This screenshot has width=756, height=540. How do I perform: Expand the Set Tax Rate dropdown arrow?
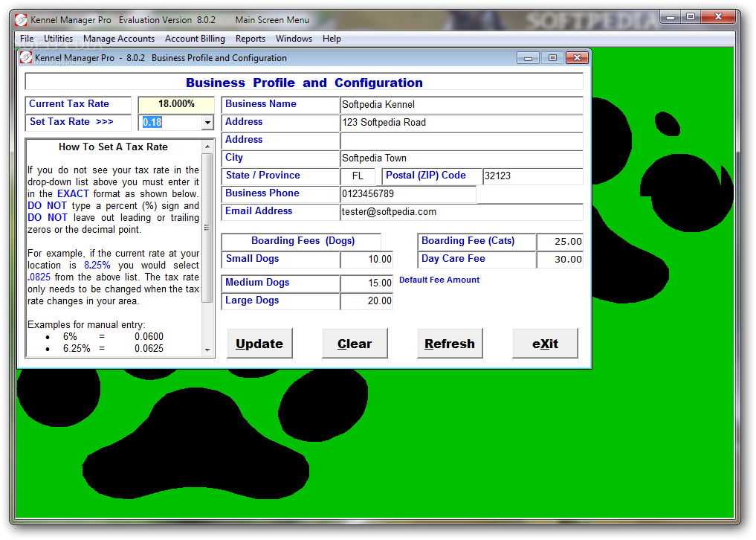tap(207, 123)
